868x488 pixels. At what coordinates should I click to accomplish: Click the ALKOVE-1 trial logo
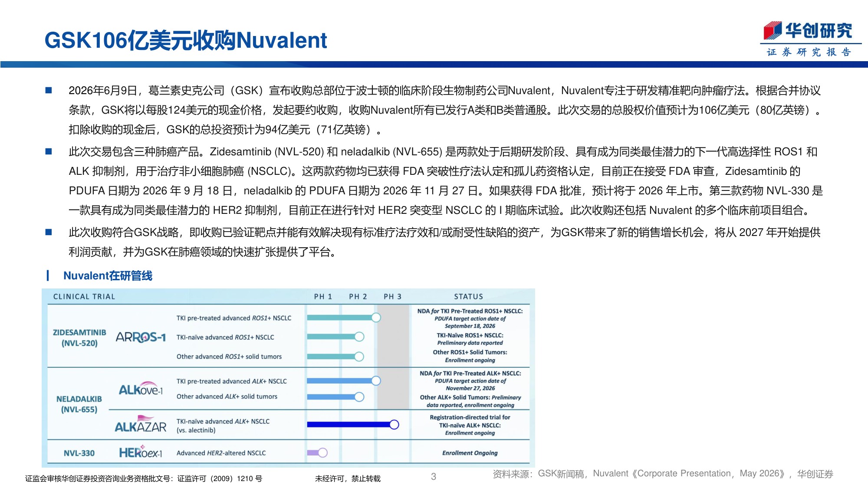(141, 389)
